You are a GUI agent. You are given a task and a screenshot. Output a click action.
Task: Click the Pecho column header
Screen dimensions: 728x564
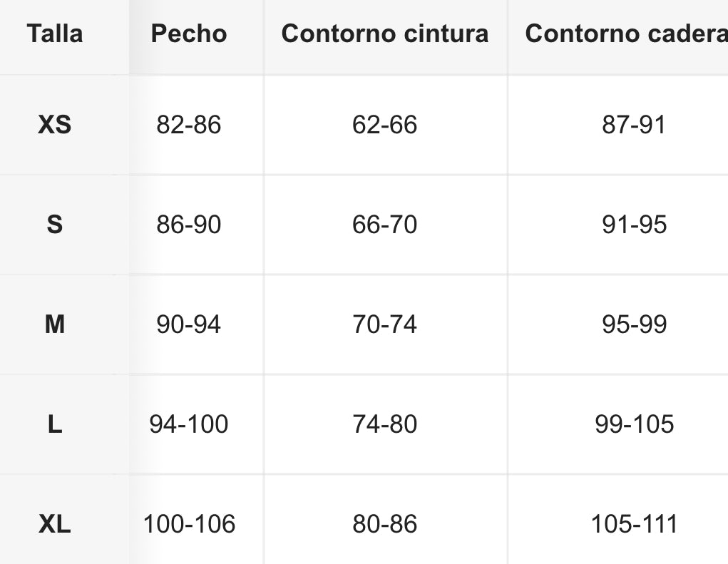[x=189, y=34]
